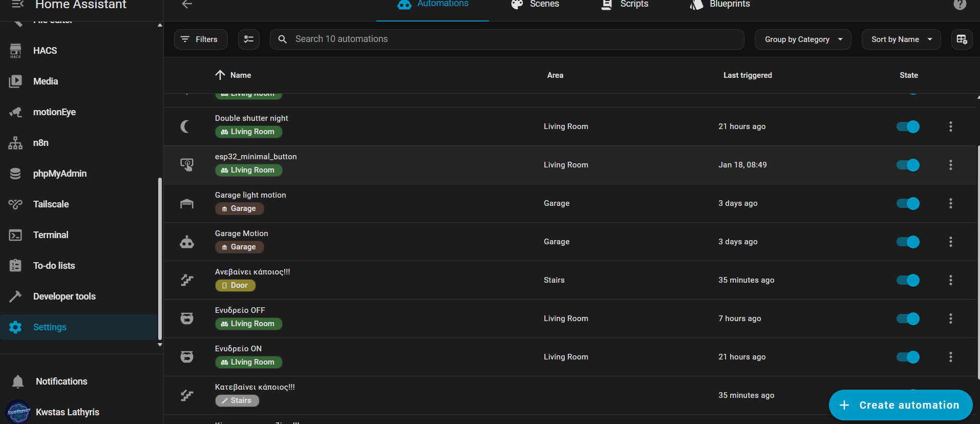
Task: Turn off the Garage Motion automation
Action: click(908, 242)
